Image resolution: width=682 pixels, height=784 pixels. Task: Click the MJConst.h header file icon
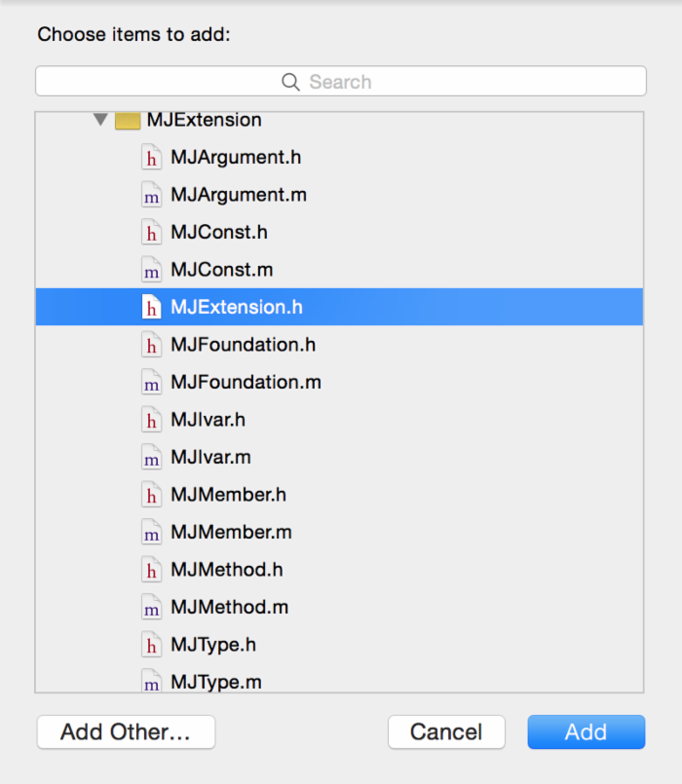click(x=151, y=232)
